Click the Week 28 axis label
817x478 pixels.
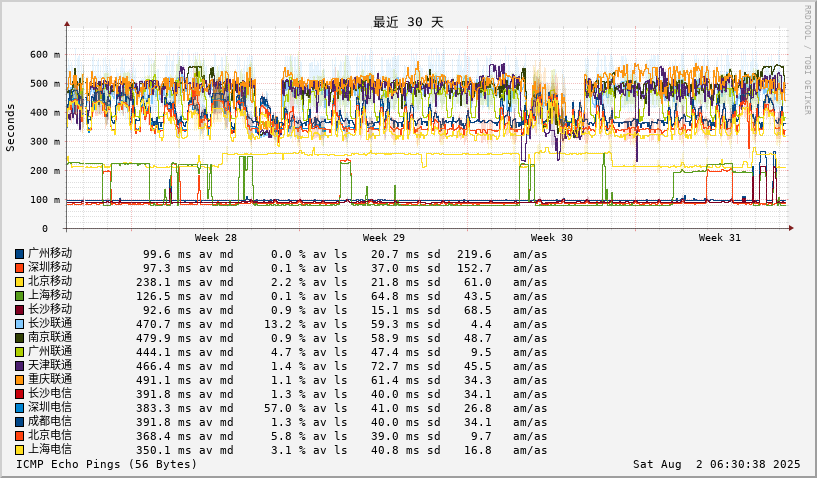pos(216,238)
